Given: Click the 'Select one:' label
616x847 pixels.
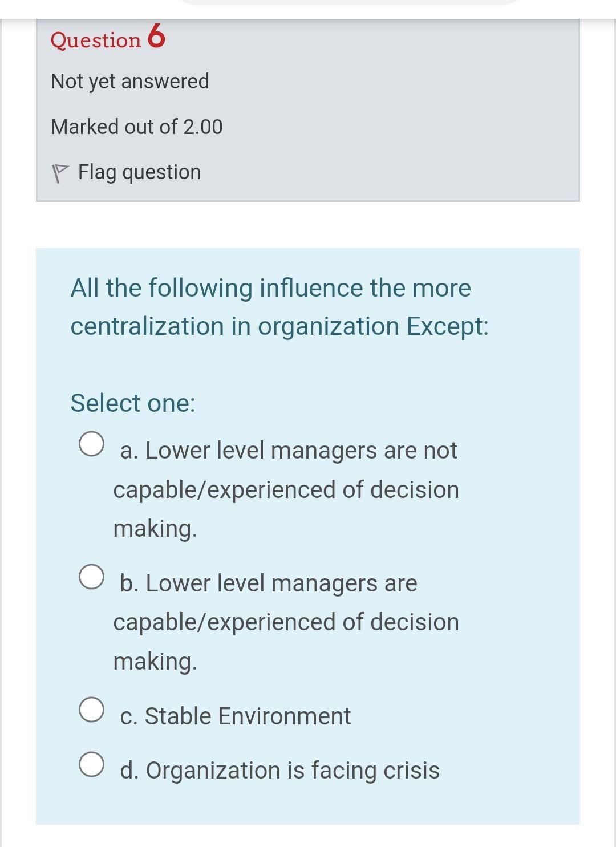Looking at the screenshot, I should pos(132,403).
